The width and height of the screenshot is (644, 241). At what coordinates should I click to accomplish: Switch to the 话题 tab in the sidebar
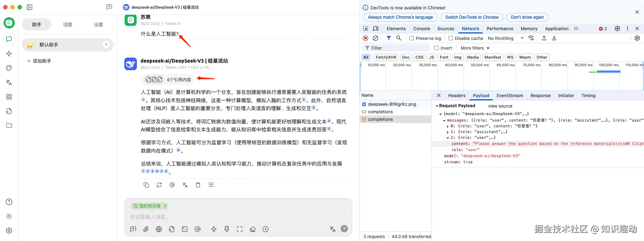pos(68,24)
